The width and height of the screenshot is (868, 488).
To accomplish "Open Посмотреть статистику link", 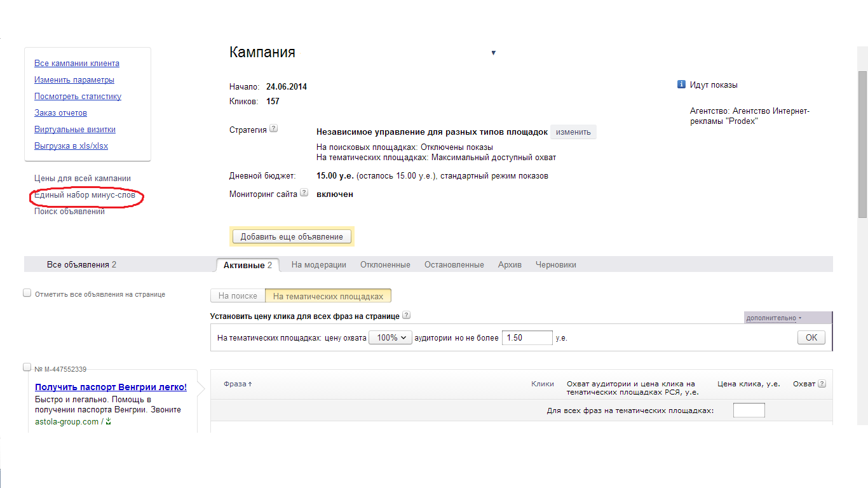I will pyautogui.click(x=78, y=97).
